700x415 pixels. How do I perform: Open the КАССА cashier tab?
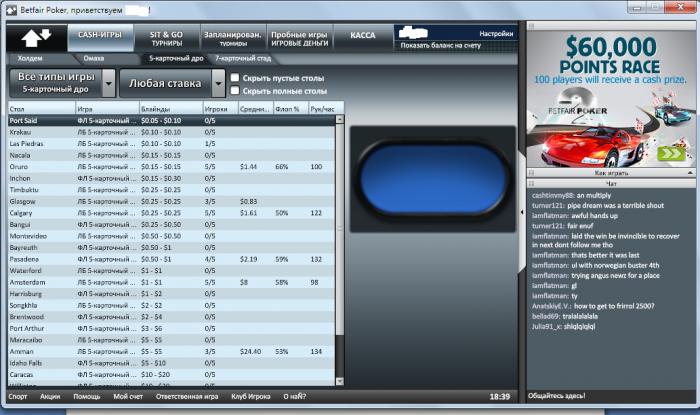[x=363, y=37]
